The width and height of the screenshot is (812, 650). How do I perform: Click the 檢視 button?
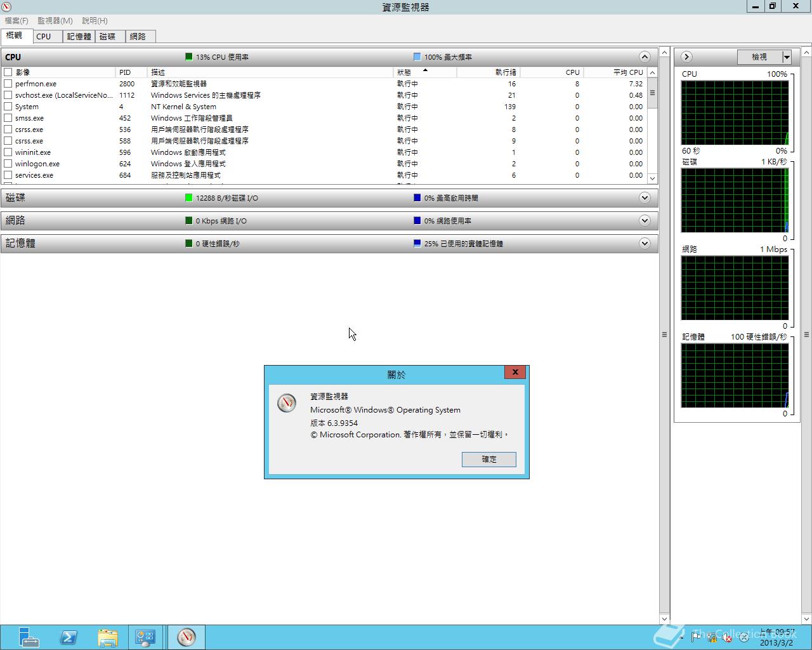pyautogui.click(x=759, y=57)
